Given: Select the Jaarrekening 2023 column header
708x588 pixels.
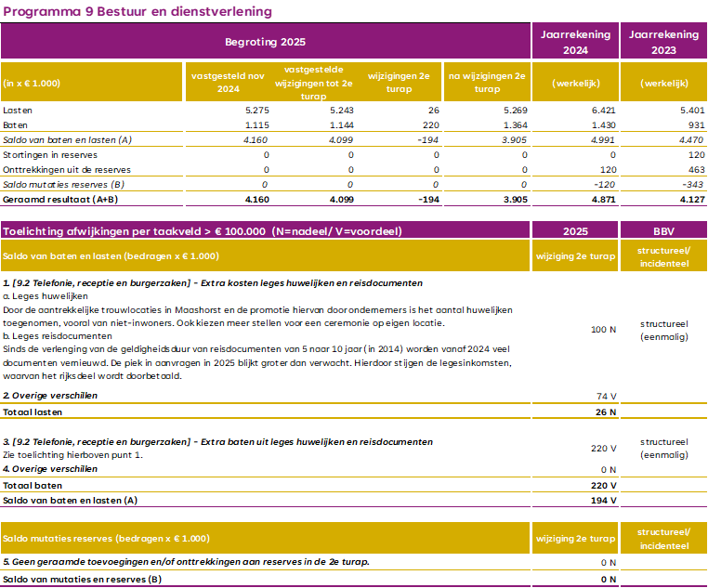Looking at the screenshot, I should (x=663, y=42).
